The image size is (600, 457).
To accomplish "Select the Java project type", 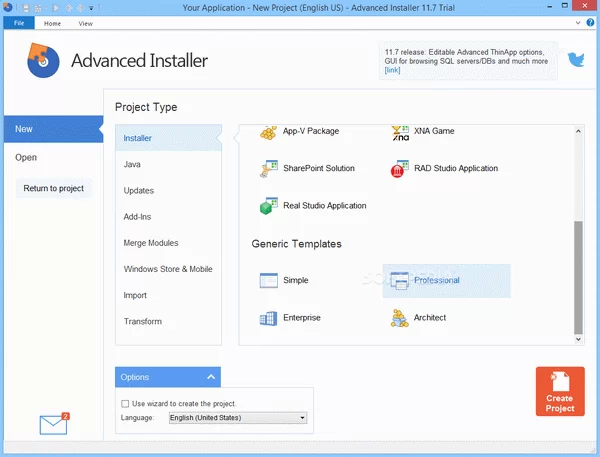I will point(132,164).
